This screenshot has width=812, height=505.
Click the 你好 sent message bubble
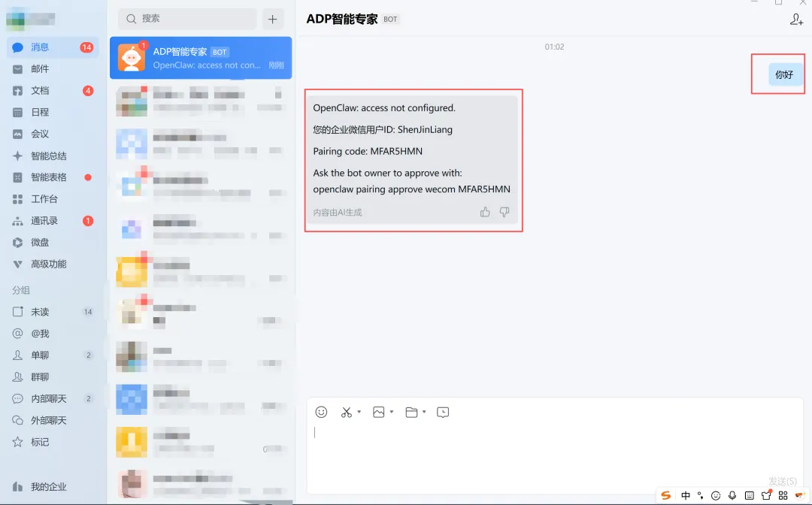(784, 74)
